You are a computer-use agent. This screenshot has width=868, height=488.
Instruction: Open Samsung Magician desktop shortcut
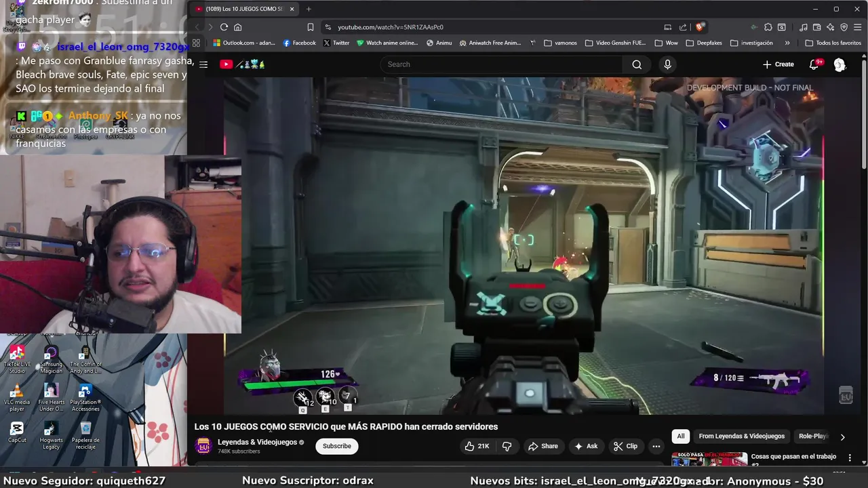[x=51, y=360]
